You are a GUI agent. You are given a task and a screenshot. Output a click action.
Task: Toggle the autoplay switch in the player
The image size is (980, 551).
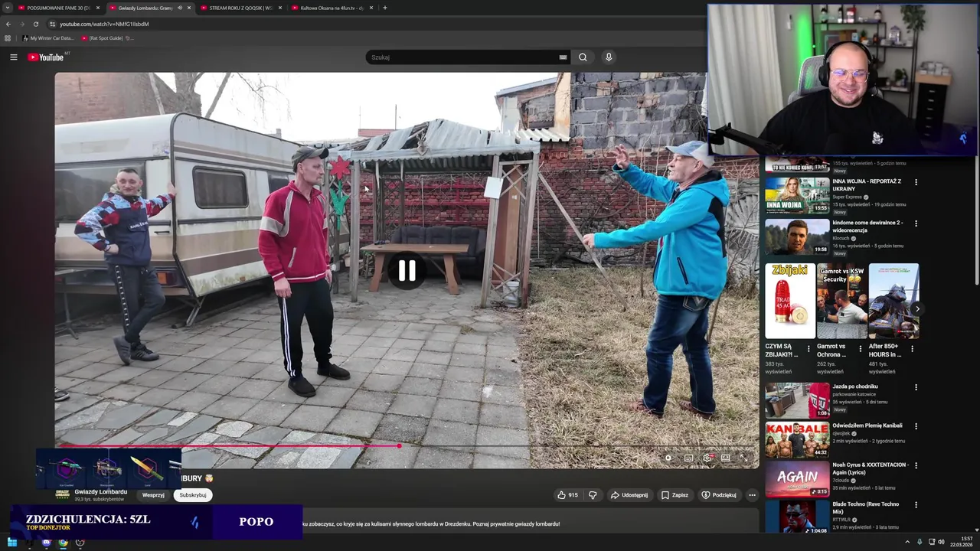point(668,458)
